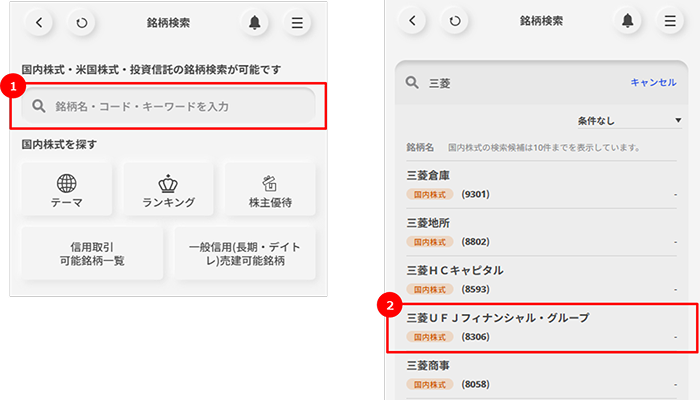Select 三菱倉庫 (9301) from results
The width and height of the screenshot is (700, 400).
pyautogui.click(x=540, y=184)
